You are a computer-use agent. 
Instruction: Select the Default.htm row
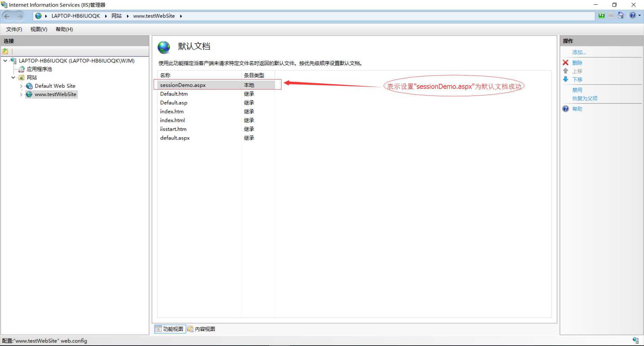tap(216, 94)
